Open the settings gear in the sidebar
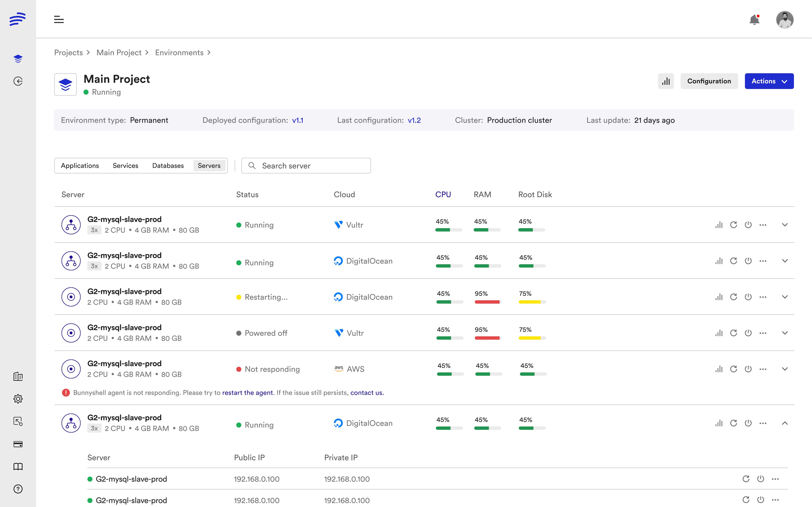The image size is (812, 507). [x=18, y=399]
